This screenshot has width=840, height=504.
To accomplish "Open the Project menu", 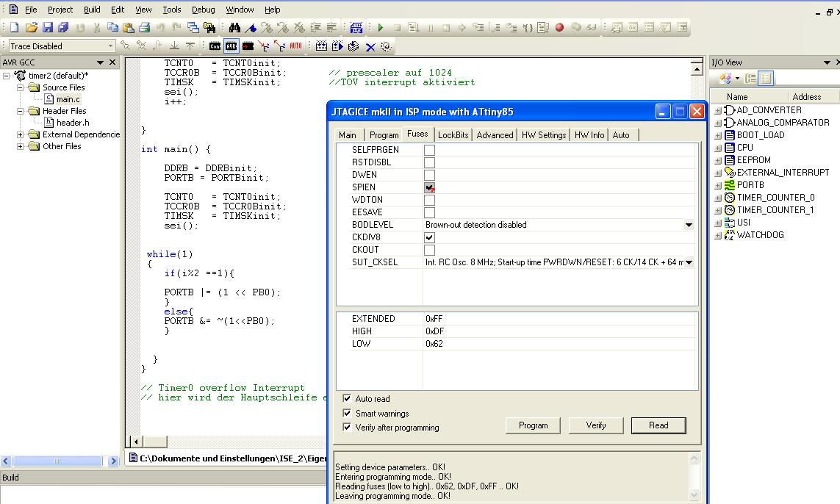I will 60,10.
